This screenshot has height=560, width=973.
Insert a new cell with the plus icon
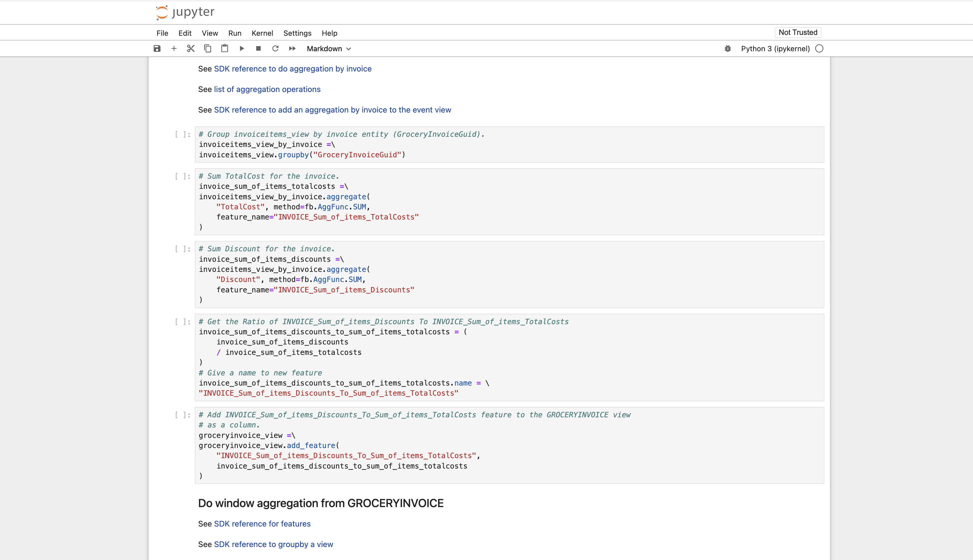[x=174, y=48]
